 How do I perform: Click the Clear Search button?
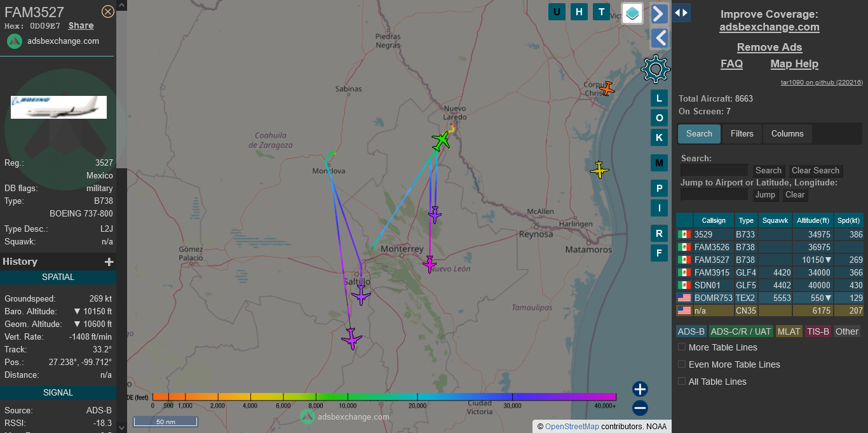pos(815,171)
